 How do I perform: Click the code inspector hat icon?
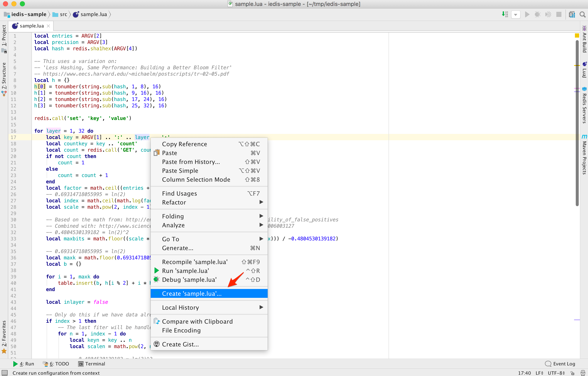[x=583, y=373]
